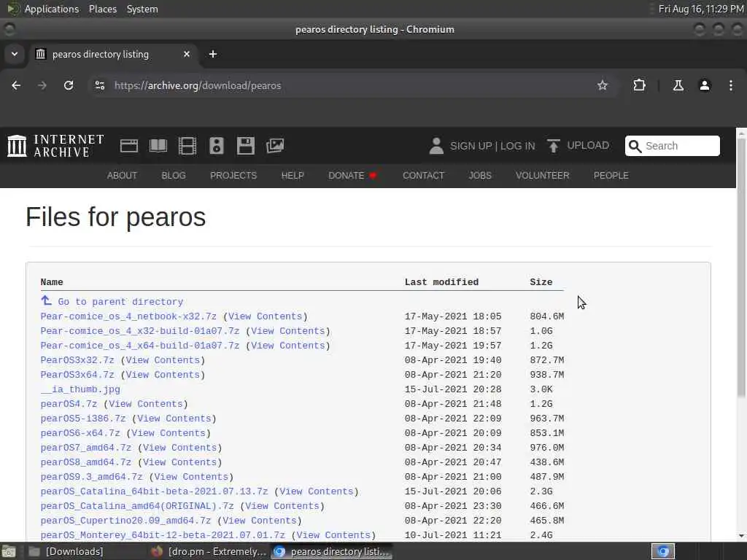Open the DONATE navigation item
Viewport: 747px width, 560px height.
[352, 175]
